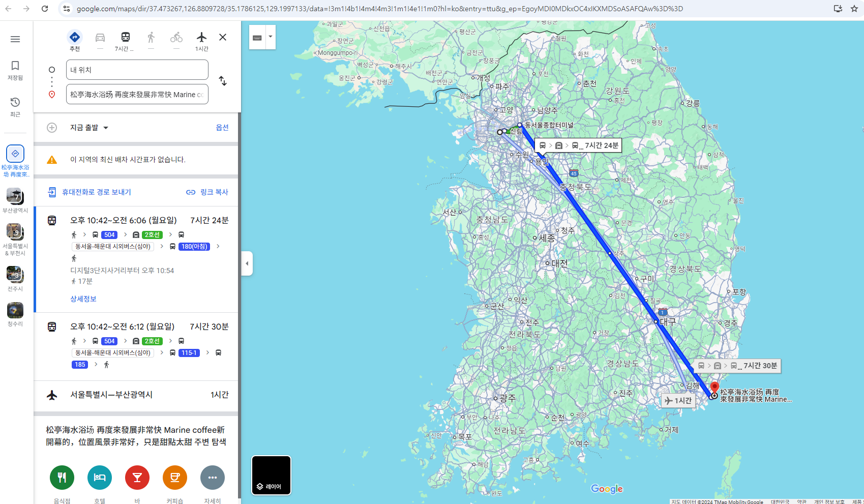Image resolution: width=864 pixels, height=504 pixels.
Task: Copy the route link (링크 복사)
Action: pyautogui.click(x=207, y=192)
